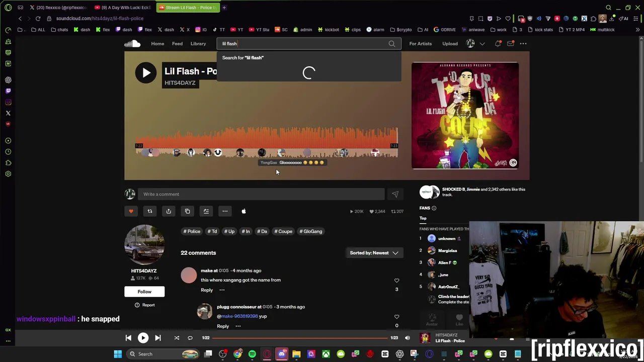Follow HITS4DAYZ
The width and height of the screenshot is (644, 362).
tap(144, 292)
